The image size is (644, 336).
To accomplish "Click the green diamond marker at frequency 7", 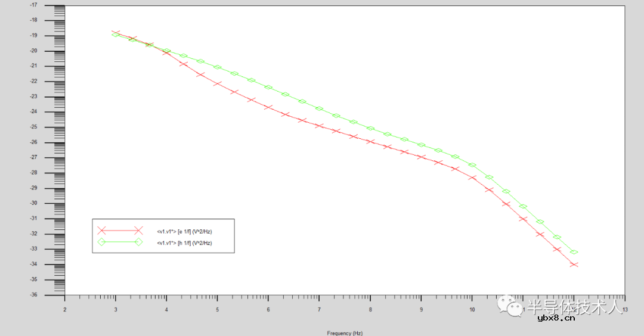I will pyautogui.click(x=319, y=108).
